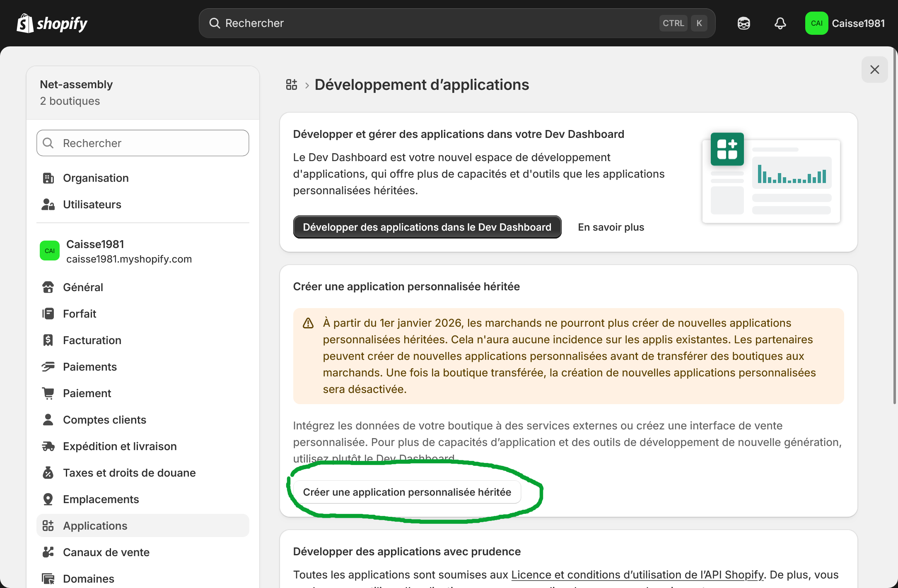Screen dimensions: 898x588
Task: Click the magnifier icon in sidebar search
Action: pos(48,143)
